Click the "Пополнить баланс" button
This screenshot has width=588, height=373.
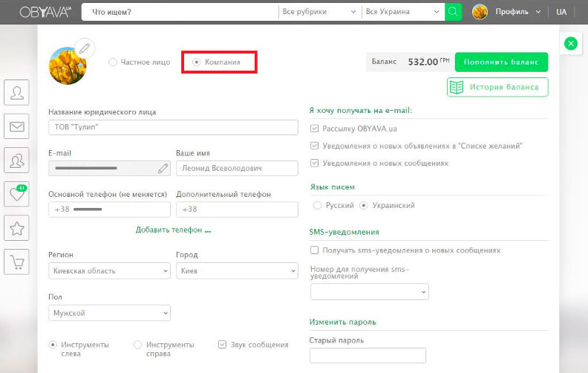[x=501, y=62]
